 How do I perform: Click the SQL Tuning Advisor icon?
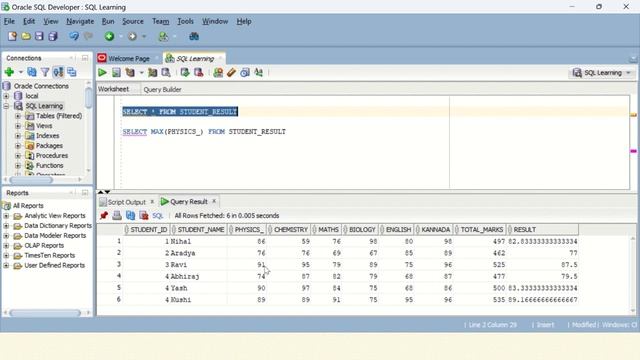[166, 73]
